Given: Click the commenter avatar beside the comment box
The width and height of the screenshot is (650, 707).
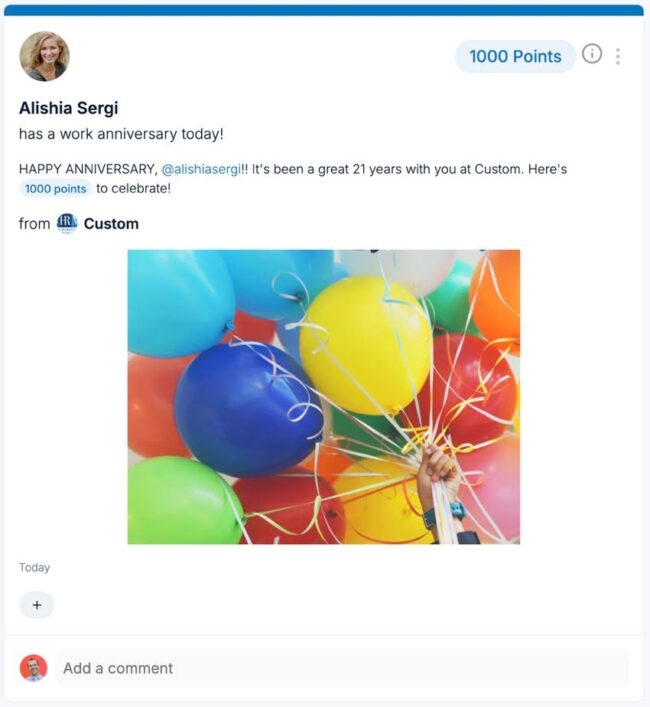Looking at the screenshot, I should tap(33, 668).
